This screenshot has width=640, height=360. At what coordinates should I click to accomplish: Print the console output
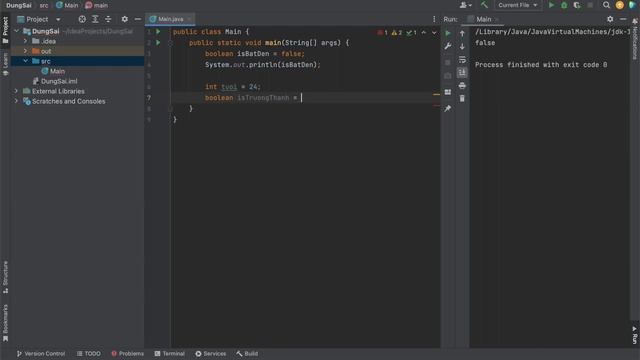(462, 86)
